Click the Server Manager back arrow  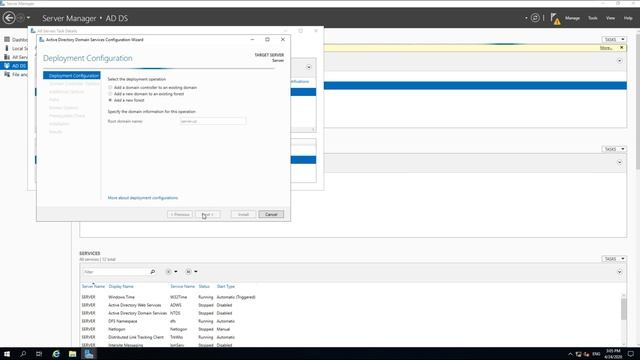point(9,18)
